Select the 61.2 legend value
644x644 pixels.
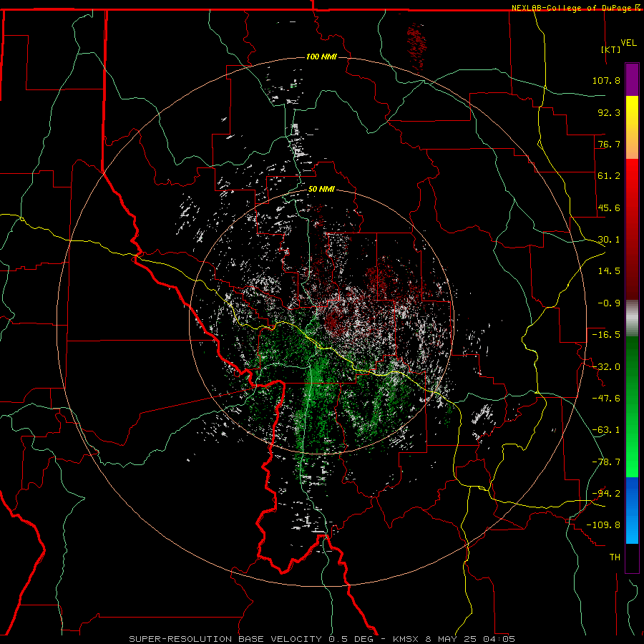(609, 176)
